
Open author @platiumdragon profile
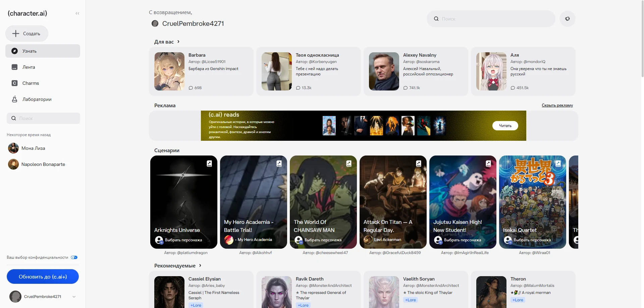tap(186, 253)
